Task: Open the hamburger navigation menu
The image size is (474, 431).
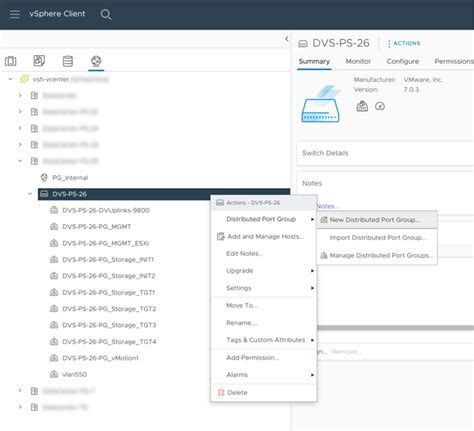Action: (15, 14)
